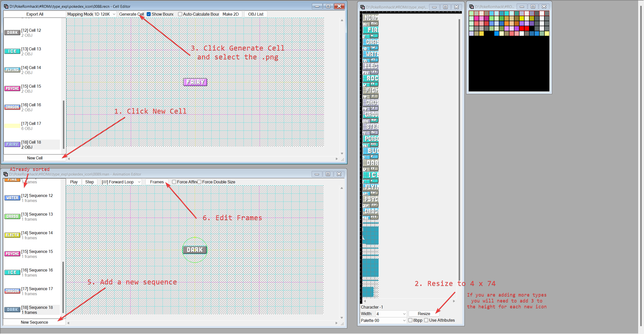Viewport: 644px width, 334px height.
Task: Disable the Show Bounds checkbox
Action: [149, 14]
